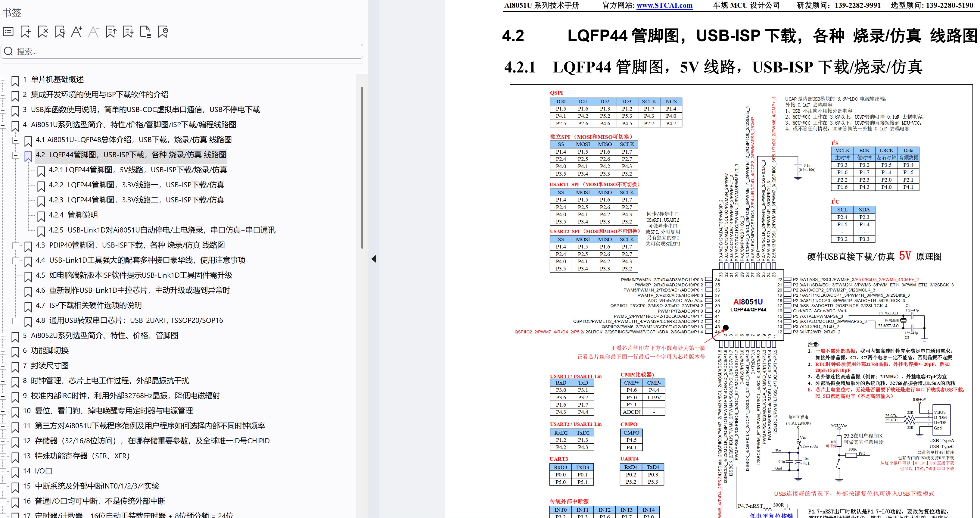Delete bookmark using the X bookmark icon

pos(43,32)
